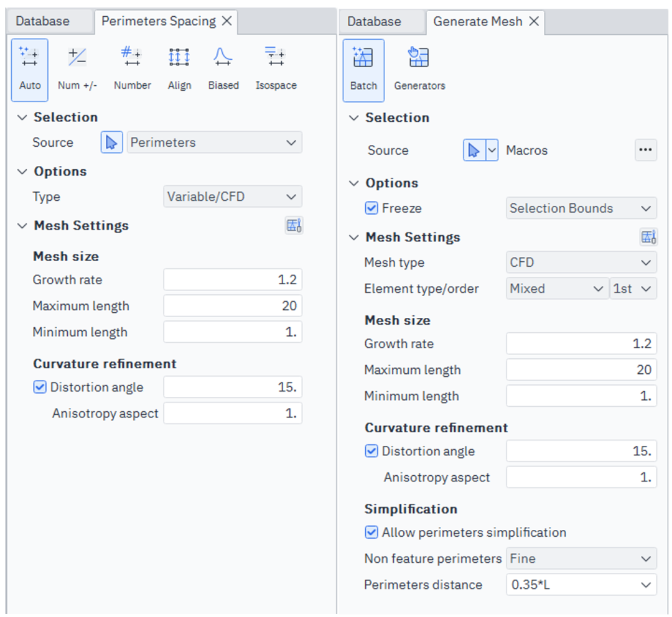The width and height of the screenshot is (672, 617).
Task: Switch to the Perimeters Spacing tab
Action: [158, 21]
